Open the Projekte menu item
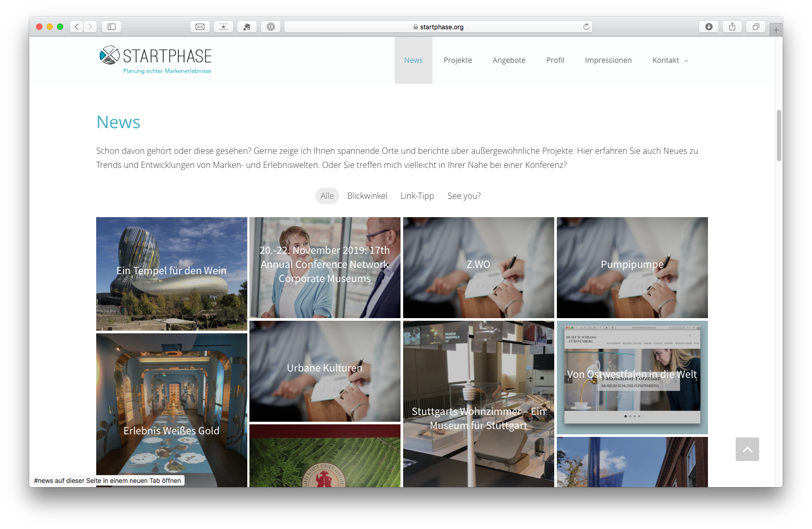 tap(458, 60)
